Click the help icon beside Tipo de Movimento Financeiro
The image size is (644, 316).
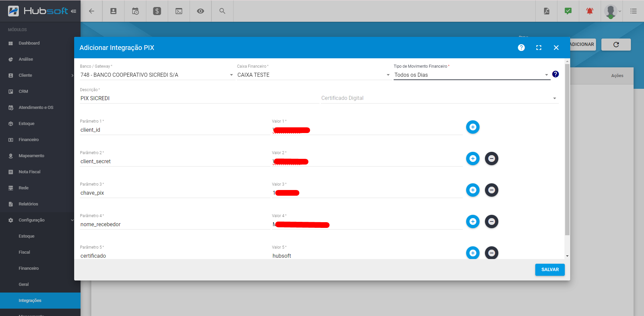555,74
